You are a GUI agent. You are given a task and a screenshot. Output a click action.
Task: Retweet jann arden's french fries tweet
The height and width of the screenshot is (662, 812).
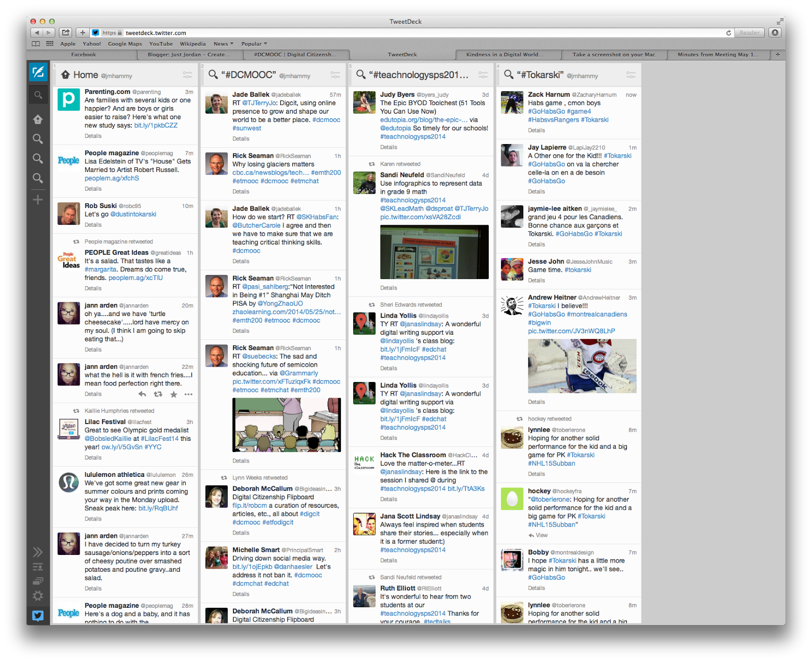coord(158,394)
